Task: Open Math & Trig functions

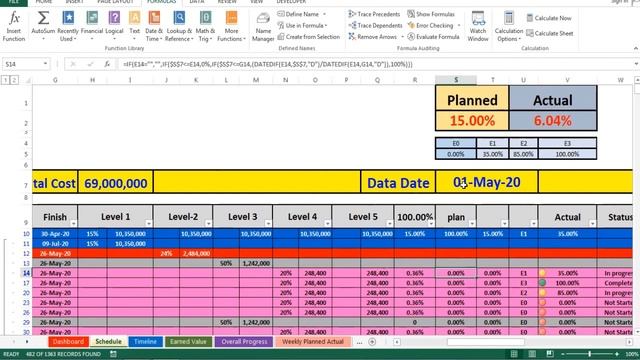Action: point(205,26)
